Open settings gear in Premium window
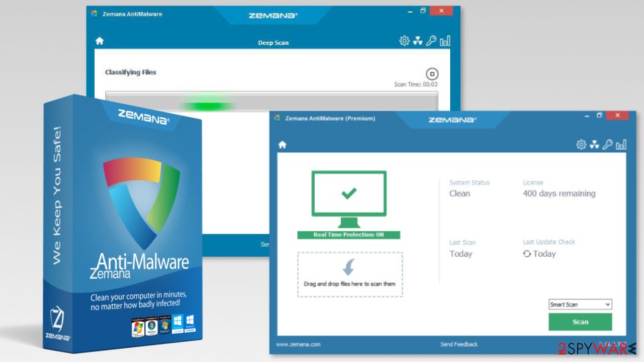644x362 pixels. 581,145
